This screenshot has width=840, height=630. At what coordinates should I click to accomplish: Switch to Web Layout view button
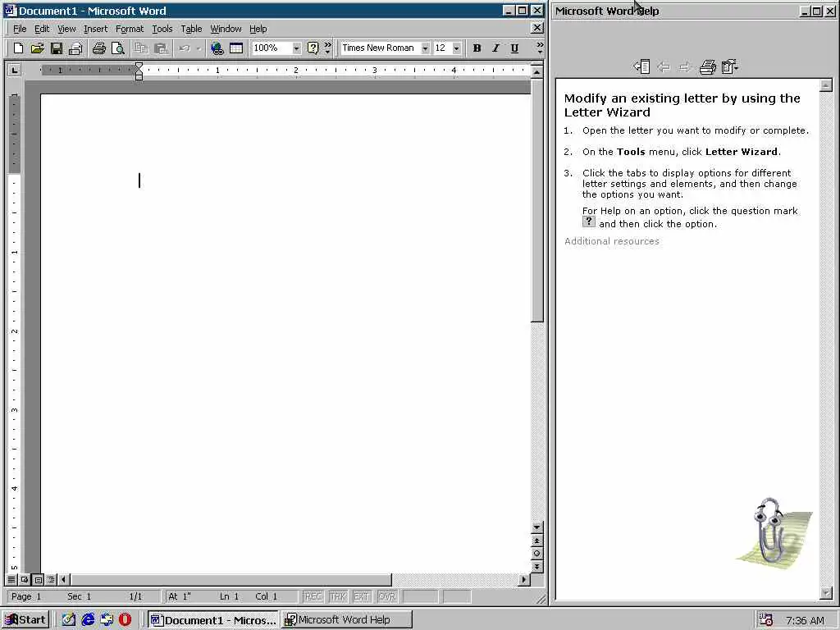(x=25, y=579)
